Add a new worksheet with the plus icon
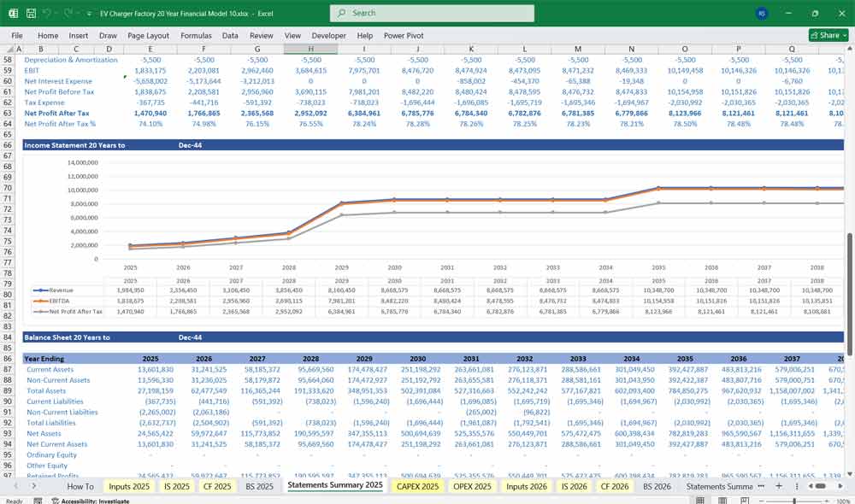The height and width of the screenshot is (504, 855). 779,486
